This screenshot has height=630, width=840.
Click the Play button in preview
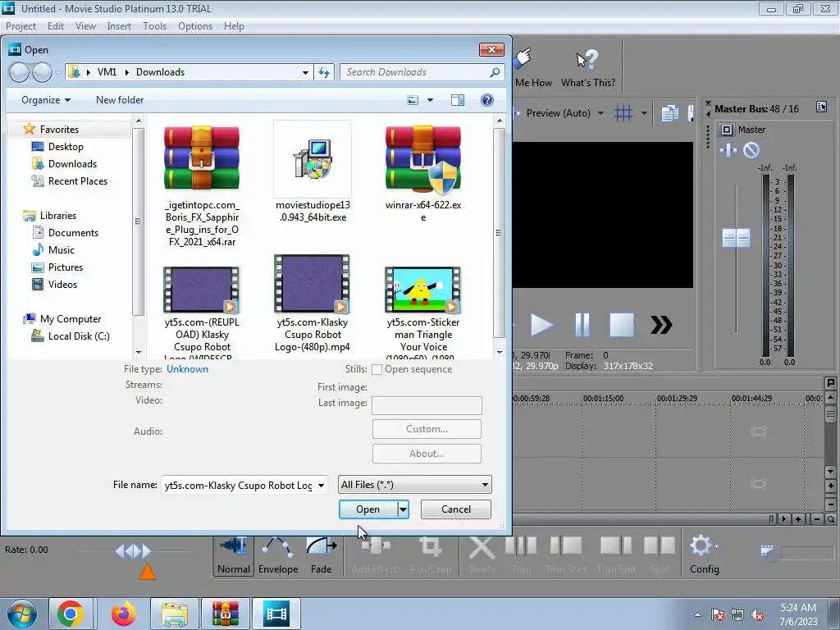pyautogui.click(x=541, y=325)
